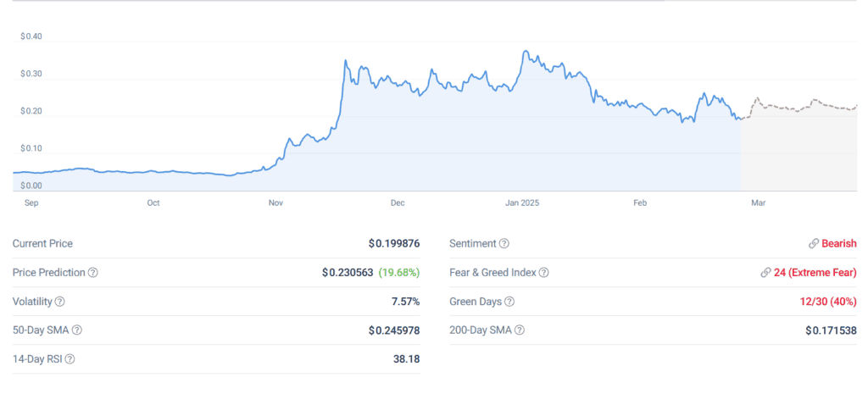This screenshot has width=868, height=394.
Task: Follow the Bearish sentiment link
Action: tap(839, 243)
